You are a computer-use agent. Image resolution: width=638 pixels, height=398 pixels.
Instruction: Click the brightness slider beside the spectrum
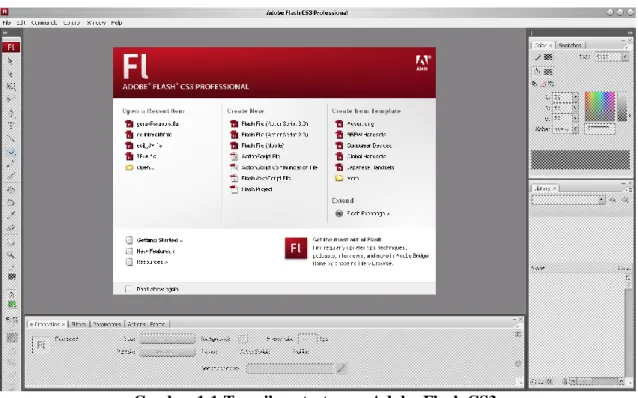tap(622, 107)
